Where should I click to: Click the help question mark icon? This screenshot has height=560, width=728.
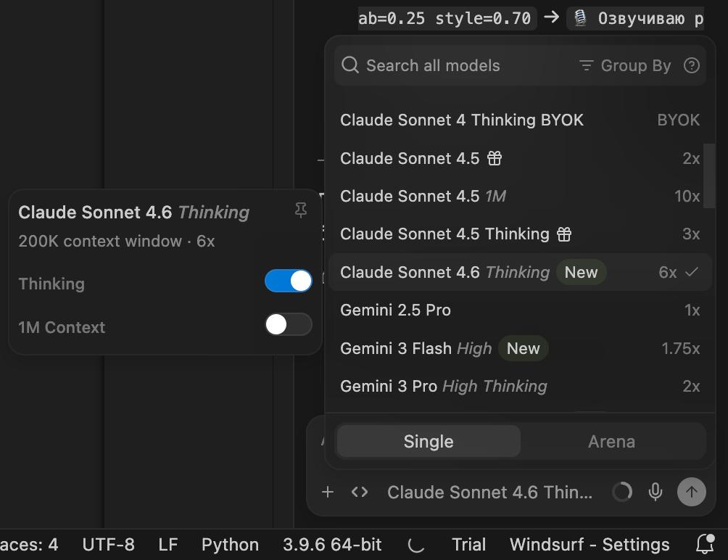(692, 65)
